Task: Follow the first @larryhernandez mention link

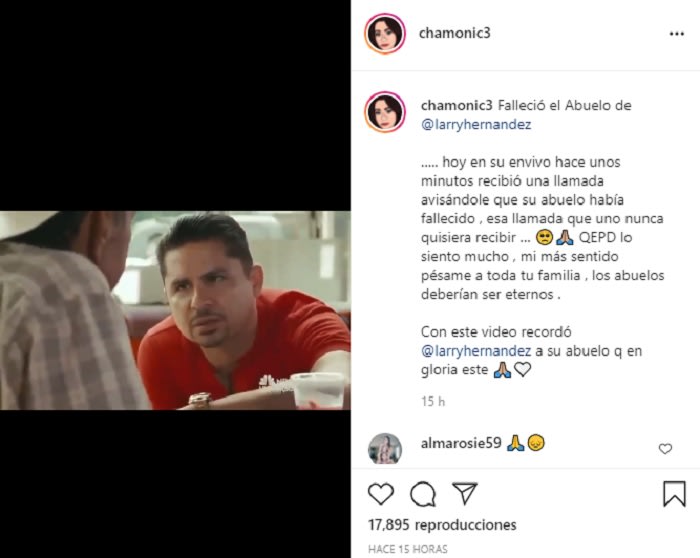Action: pos(476,125)
